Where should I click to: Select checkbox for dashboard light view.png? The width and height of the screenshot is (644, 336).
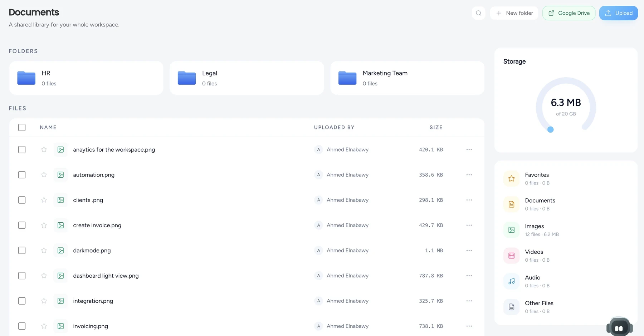(22, 276)
